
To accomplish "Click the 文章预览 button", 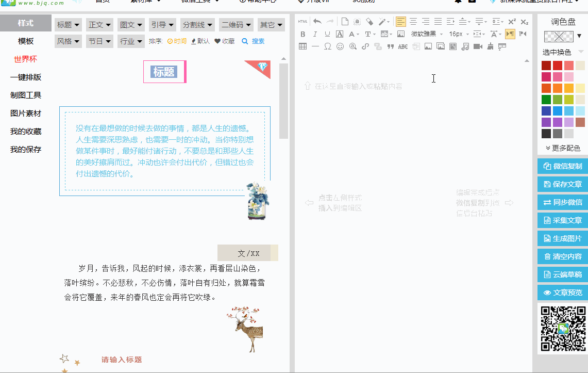I will [x=563, y=293].
